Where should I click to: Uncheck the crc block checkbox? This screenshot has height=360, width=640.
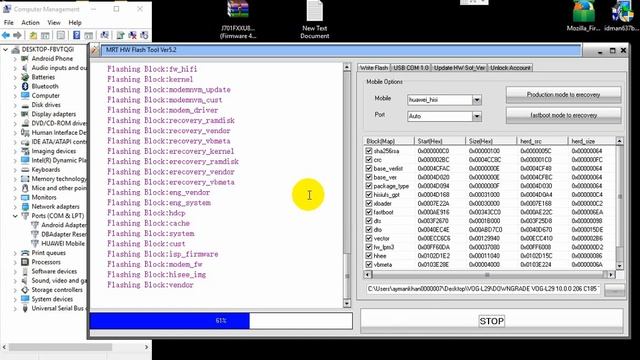click(x=369, y=160)
